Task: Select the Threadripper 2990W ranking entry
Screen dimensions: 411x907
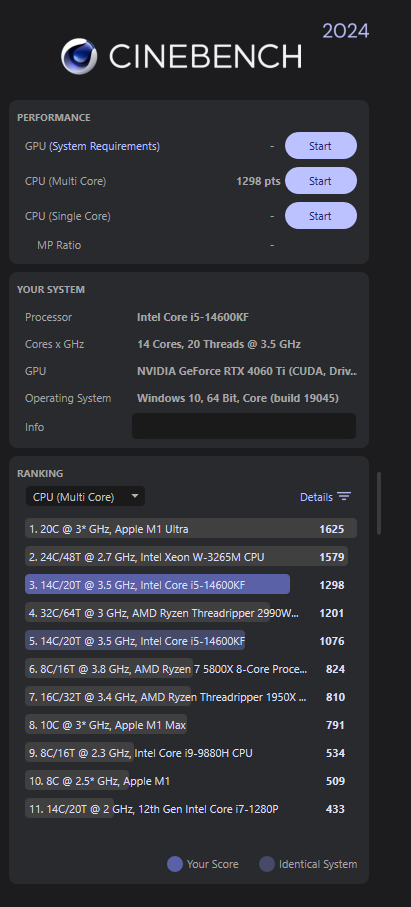Action: click(x=191, y=613)
